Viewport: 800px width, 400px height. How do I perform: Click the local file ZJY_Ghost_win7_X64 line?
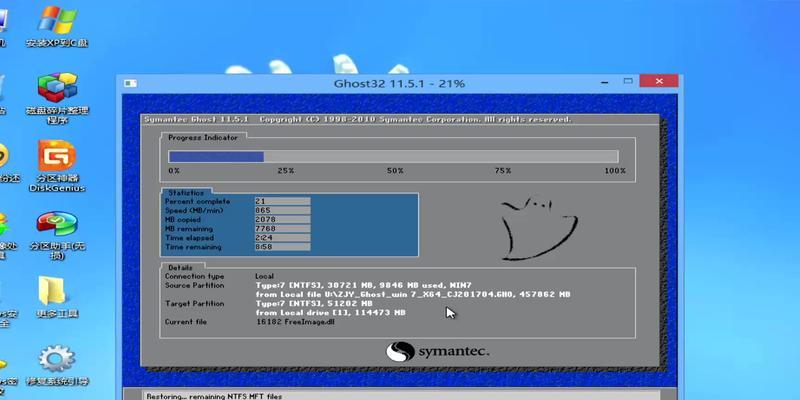pos(413,295)
